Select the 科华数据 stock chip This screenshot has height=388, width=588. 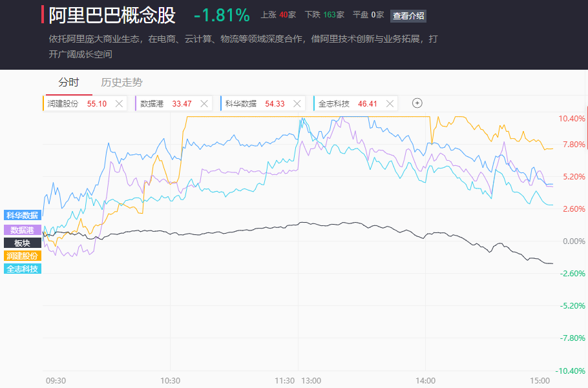[x=263, y=104]
